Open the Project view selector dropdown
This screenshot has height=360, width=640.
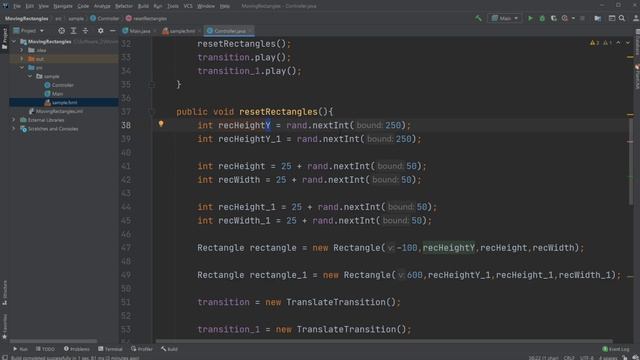(x=28, y=31)
